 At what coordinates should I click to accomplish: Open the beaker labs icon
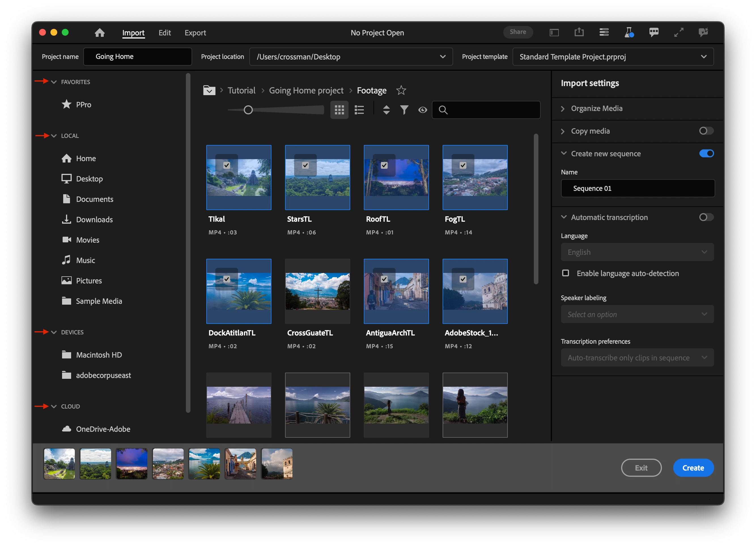click(x=629, y=32)
